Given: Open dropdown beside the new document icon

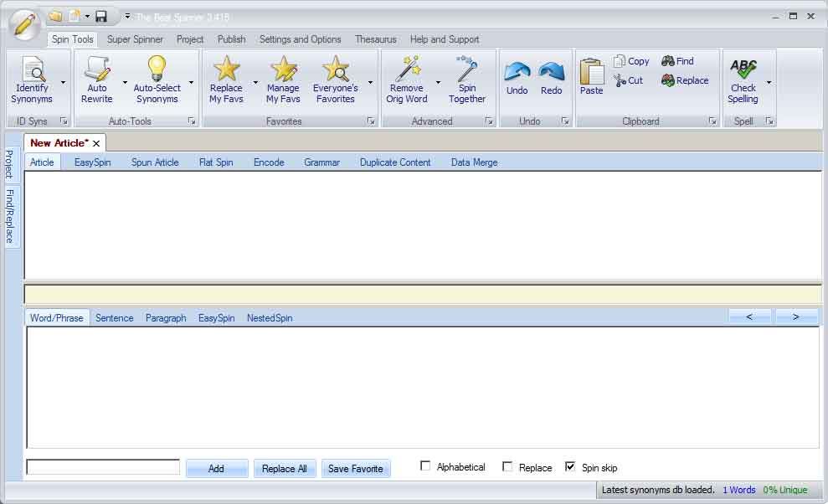Looking at the screenshot, I should 87,17.
